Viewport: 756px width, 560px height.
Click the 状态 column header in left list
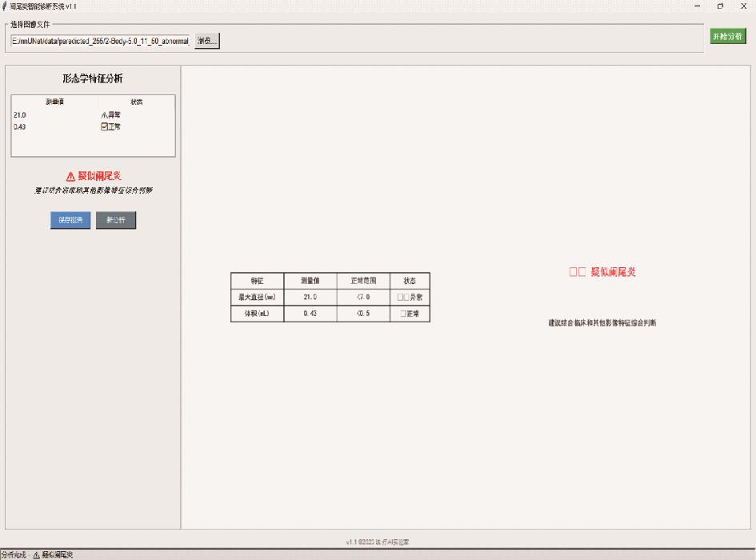pyautogui.click(x=136, y=102)
